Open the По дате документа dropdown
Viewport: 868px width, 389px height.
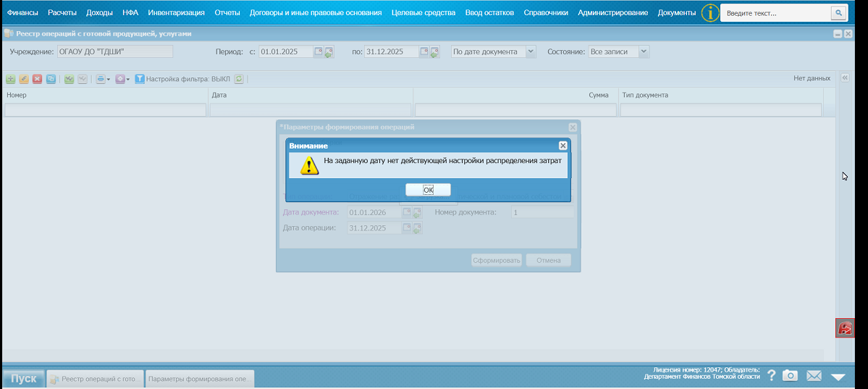click(x=531, y=51)
